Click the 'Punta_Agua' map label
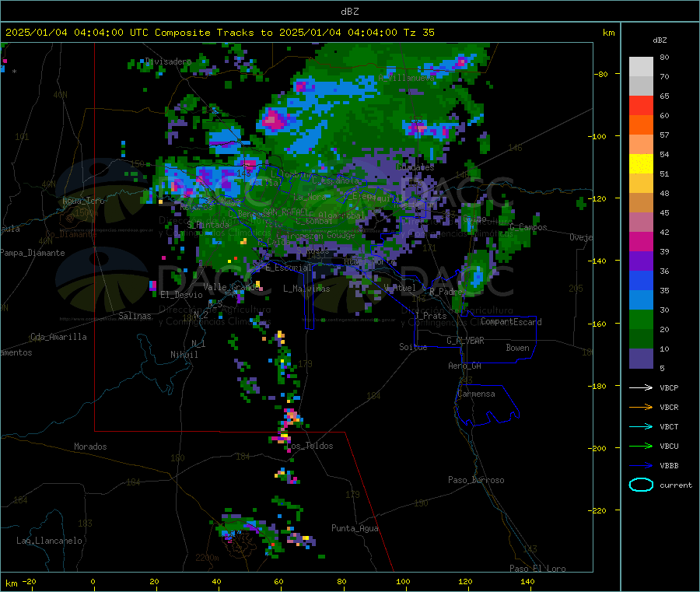Image resolution: width=700 pixels, height=592 pixels. [x=355, y=528]
